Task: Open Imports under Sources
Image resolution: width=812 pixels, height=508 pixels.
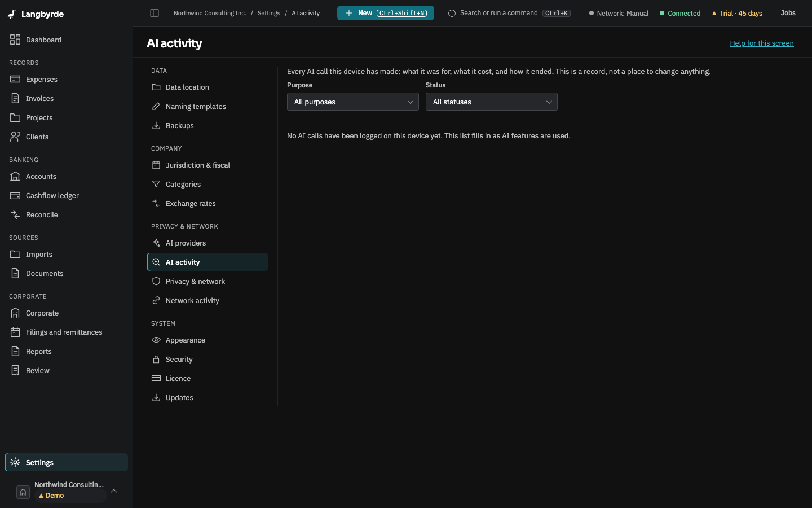Action: [x=67, y=255]
